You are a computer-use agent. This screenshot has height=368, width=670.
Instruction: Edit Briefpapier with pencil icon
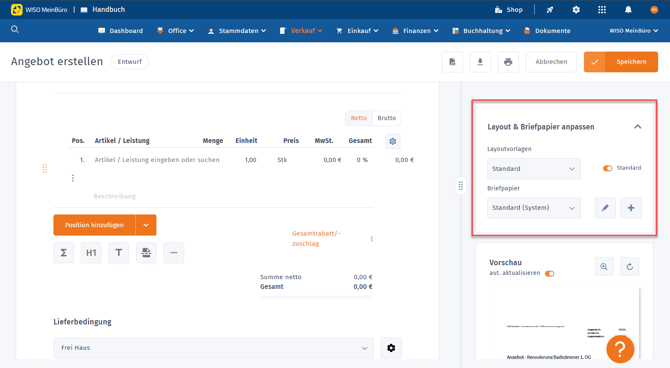tap(605, 208)
